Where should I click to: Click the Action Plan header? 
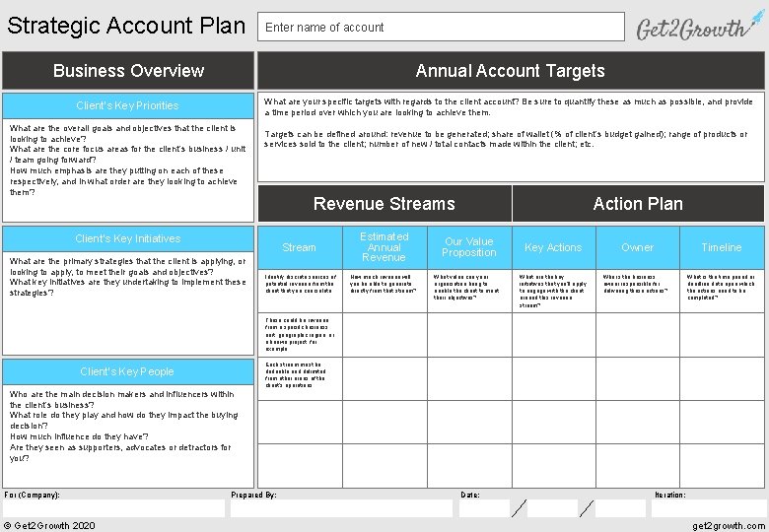tap(638, 203)
